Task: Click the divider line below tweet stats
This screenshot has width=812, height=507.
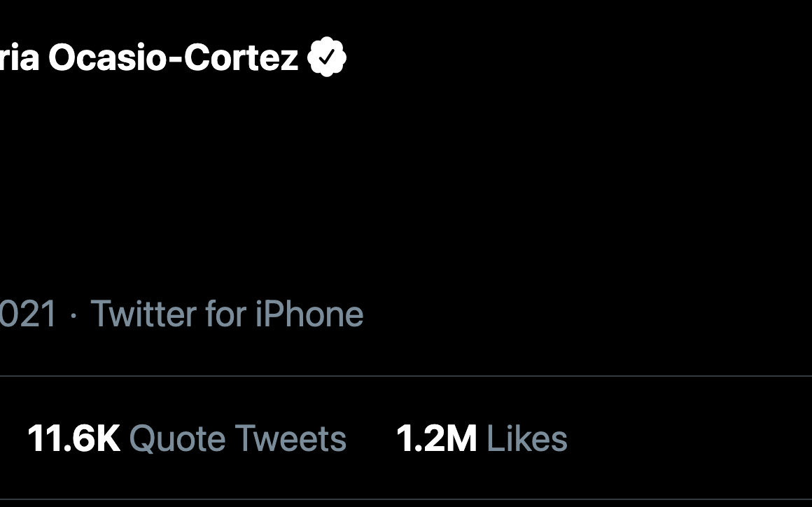Action: pyautogui.click(x=406, y=499)
